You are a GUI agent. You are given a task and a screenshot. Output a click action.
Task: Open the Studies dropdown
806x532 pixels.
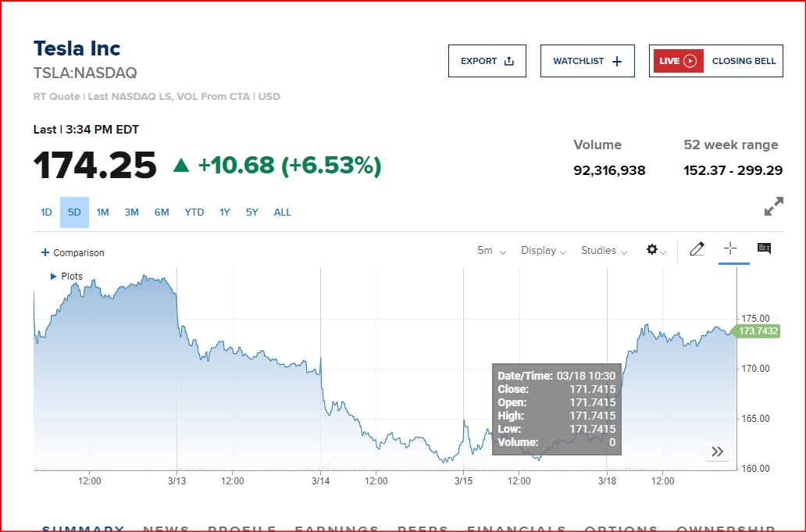pyautogui.click(x=604, y=251)
